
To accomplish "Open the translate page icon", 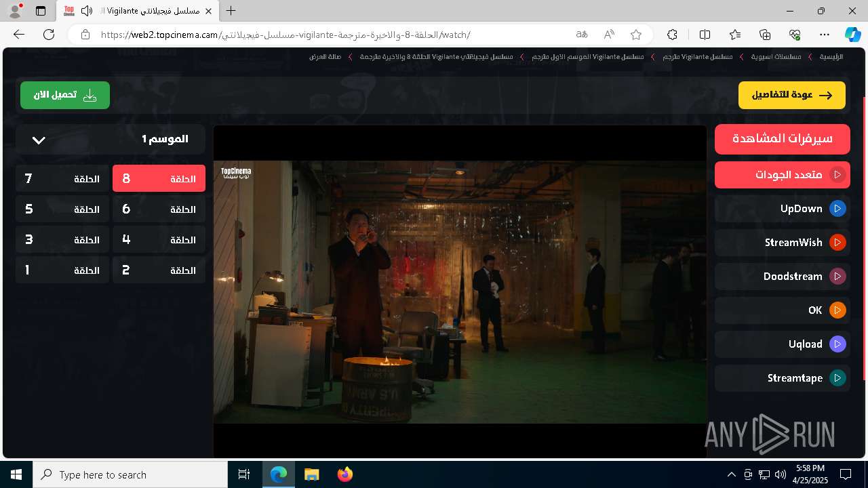I will click(x=582, y=35).
